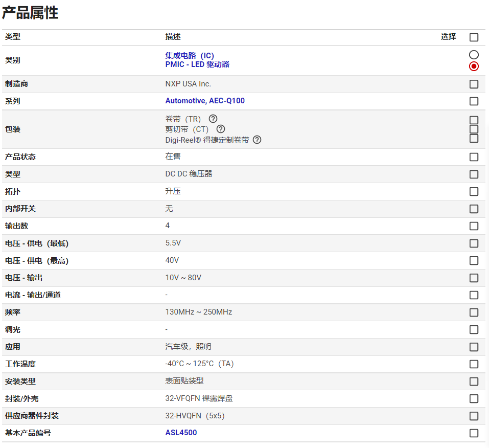Screen dimensions: 489x448
Task: Click the 表面贴装型 mounting type value
Action: tap(184, 381)
